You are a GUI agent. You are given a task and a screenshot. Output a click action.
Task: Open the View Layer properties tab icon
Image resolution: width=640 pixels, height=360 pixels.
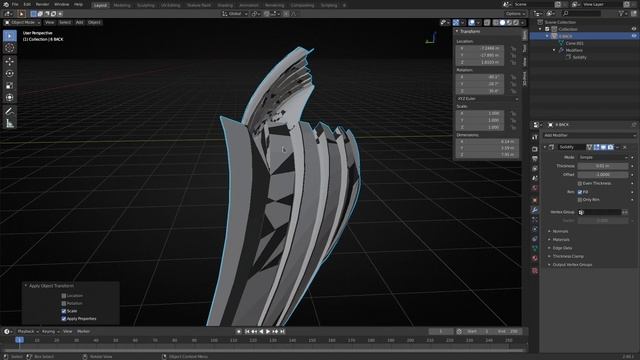pyautogui.click(x=535, y=169)
